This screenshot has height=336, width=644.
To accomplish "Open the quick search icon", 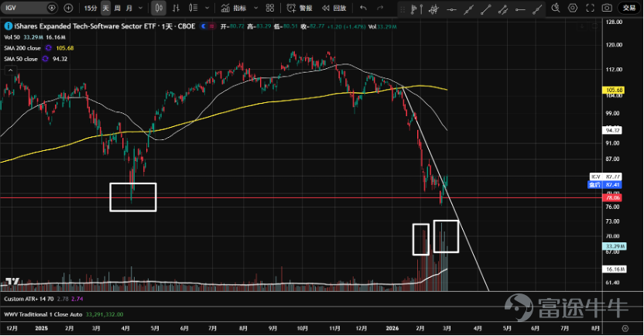I will (556, 8).
